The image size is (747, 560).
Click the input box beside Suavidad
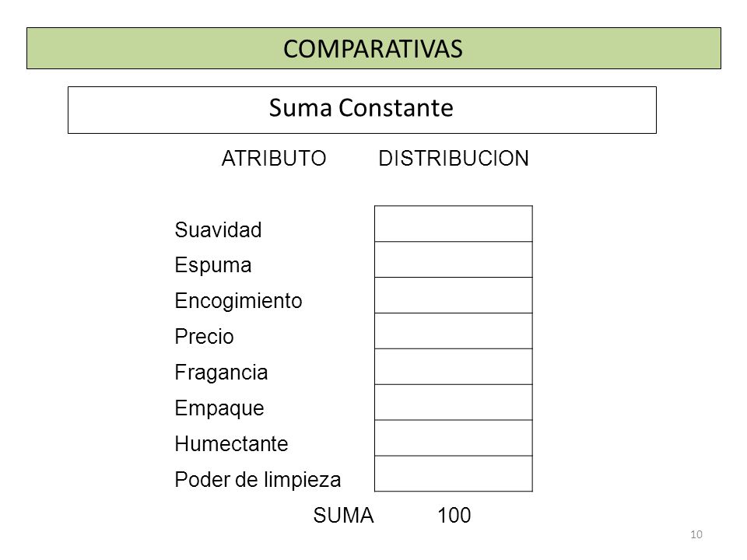click(x=454, y=224)
